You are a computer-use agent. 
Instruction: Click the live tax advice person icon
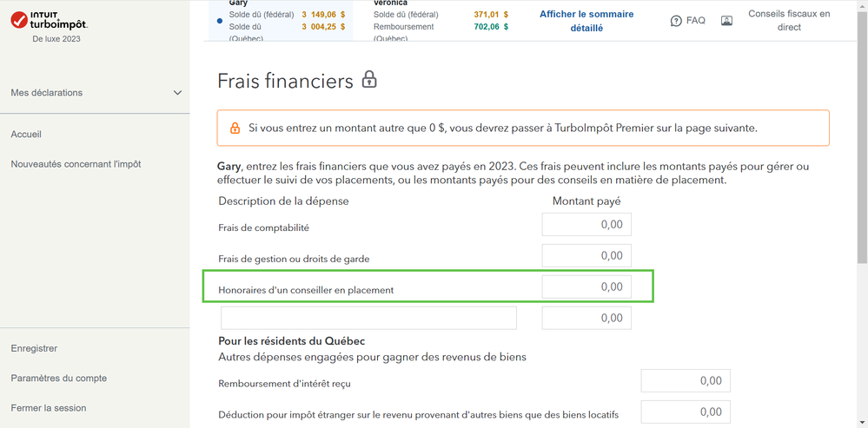click(x=727, y=21)
